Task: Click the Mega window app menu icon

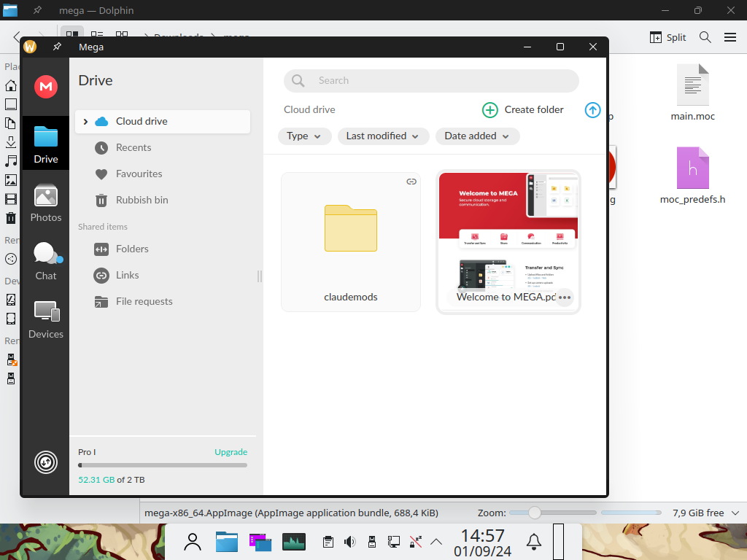Action: click(30, 47)
